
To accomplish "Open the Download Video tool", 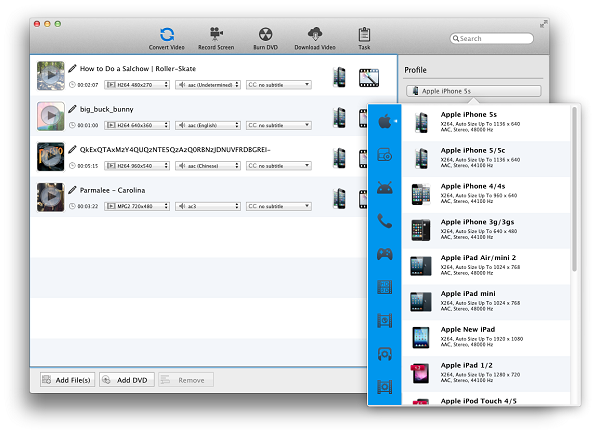I will pyautogui.click(x=315, y=38).
